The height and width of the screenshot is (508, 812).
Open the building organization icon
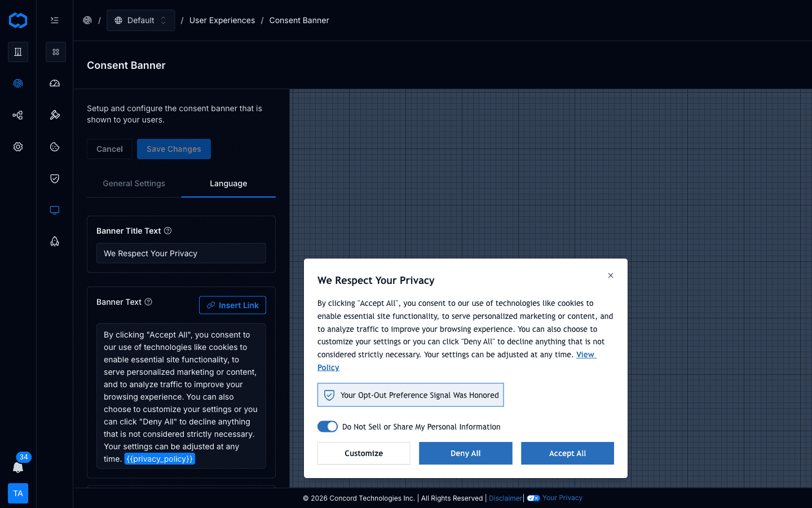18,52
